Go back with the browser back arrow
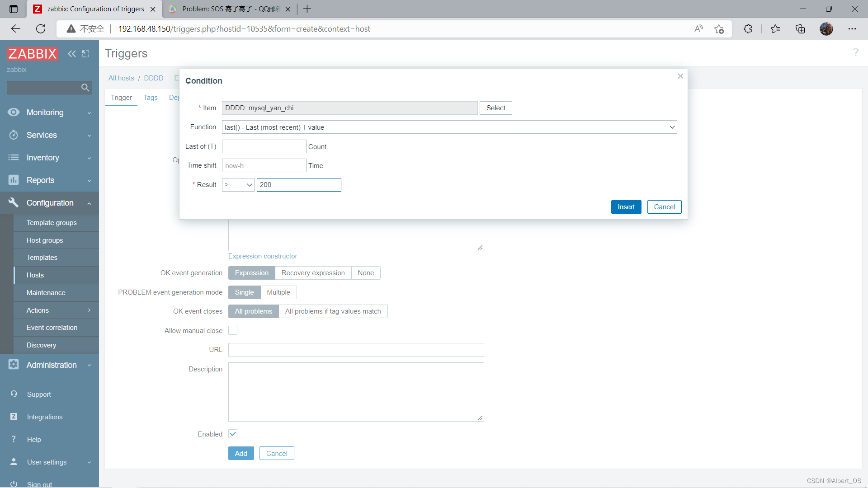The image size is (868, 488). [16, 29]
